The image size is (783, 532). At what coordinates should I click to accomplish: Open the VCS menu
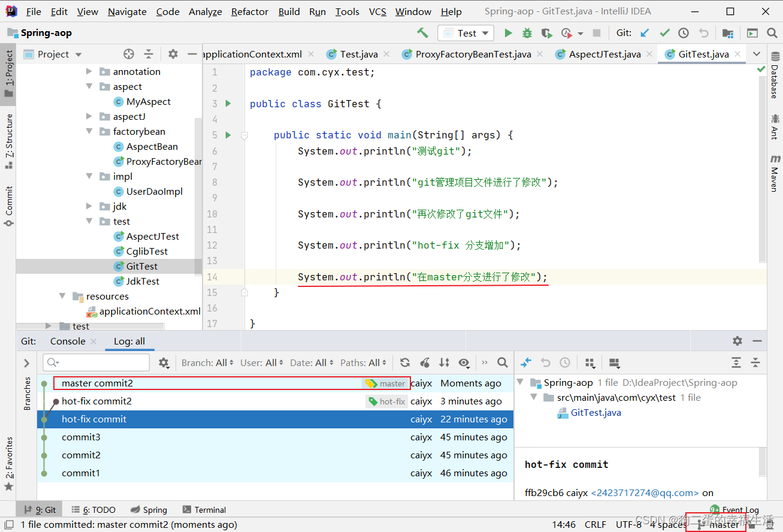point(377,11)
